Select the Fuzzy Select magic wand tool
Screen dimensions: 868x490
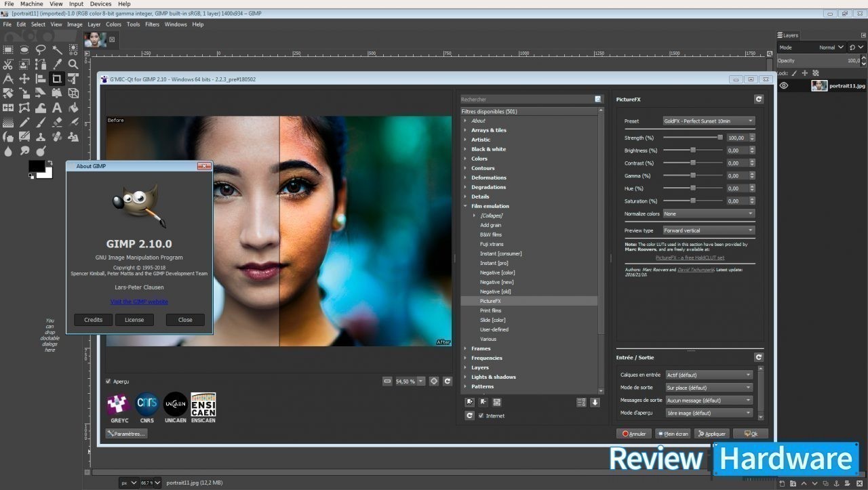(57, 49)
